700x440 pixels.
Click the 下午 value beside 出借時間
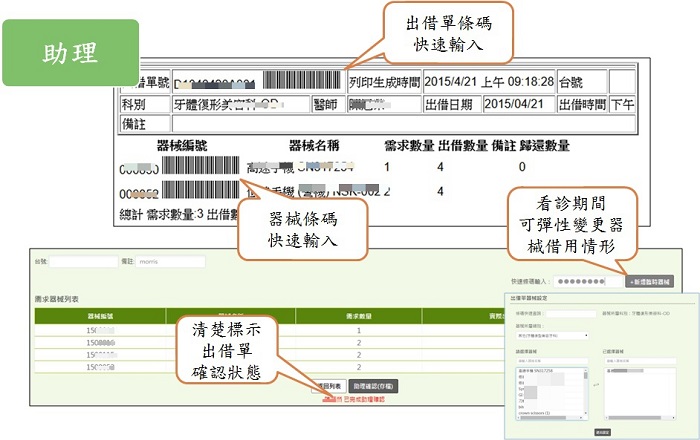[x=622, y=104]
